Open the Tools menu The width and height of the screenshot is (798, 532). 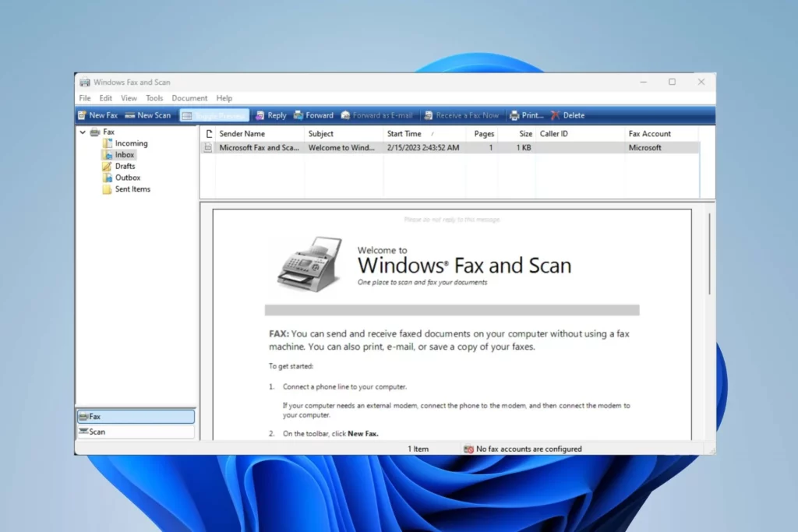click(x=154, y=97)
